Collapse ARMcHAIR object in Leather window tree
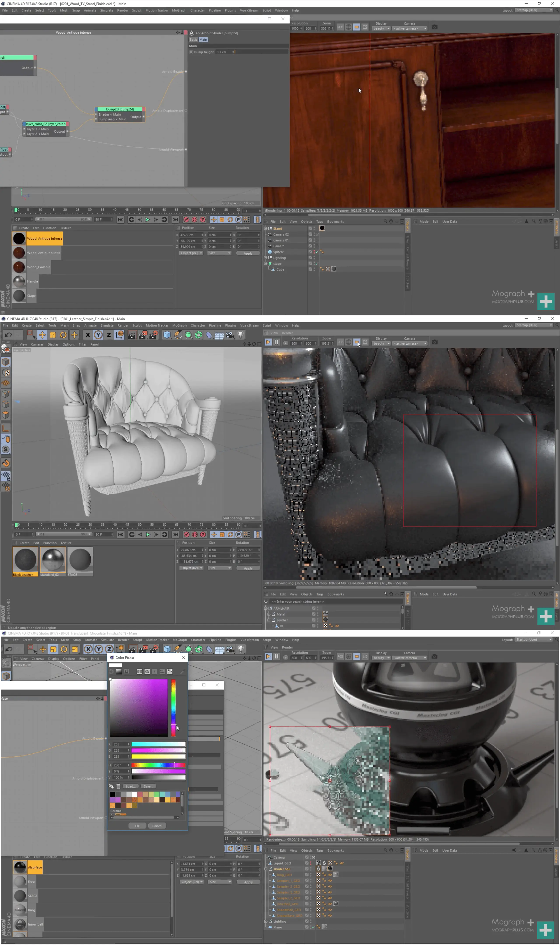This screenshot has width=560, height=945. click(x=266, y=608)
